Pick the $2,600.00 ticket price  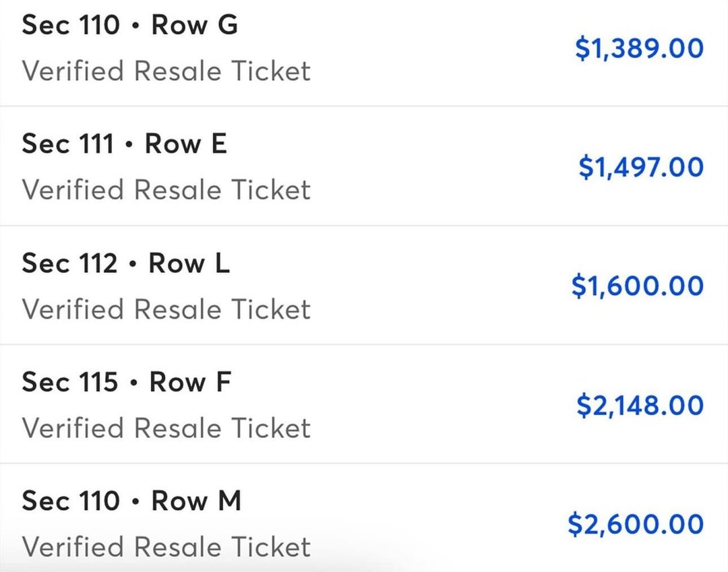pos(636,524)
